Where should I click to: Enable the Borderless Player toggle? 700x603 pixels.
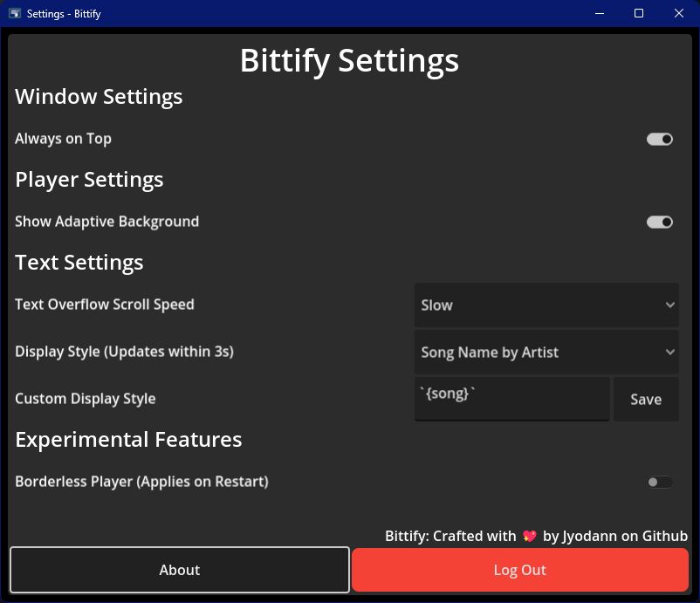point(659,482)
